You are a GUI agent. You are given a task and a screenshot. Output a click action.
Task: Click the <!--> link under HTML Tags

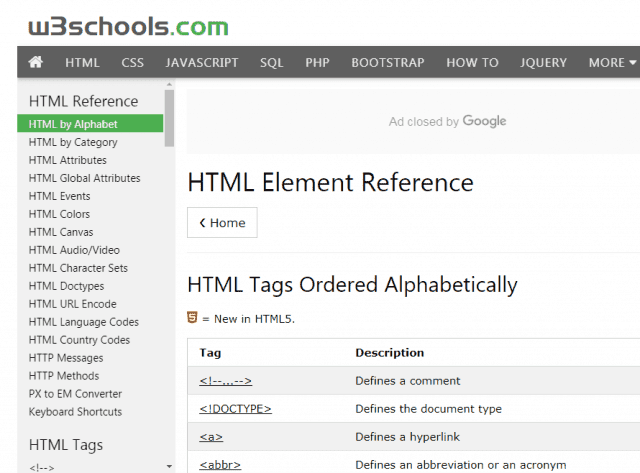(x=41, y=468)
